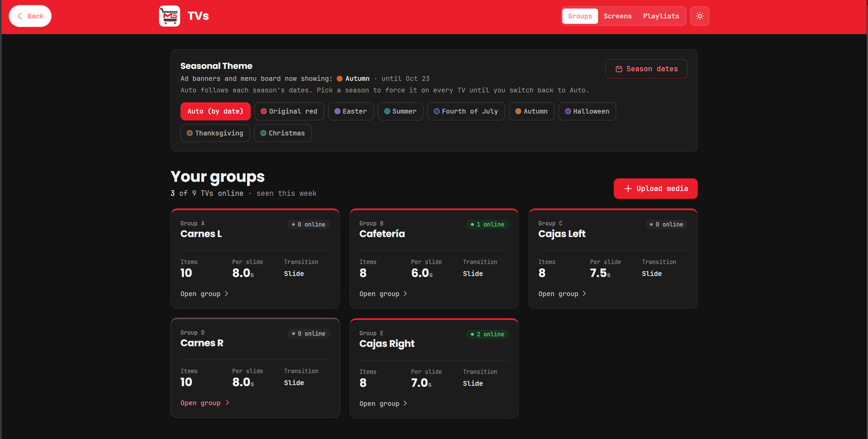
Task: Click the '7.5s' per slide value
Action: tap(600, 273)
